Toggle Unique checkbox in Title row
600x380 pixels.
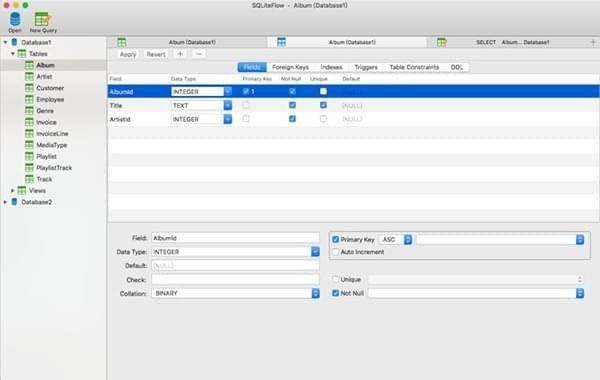point(323,105)
